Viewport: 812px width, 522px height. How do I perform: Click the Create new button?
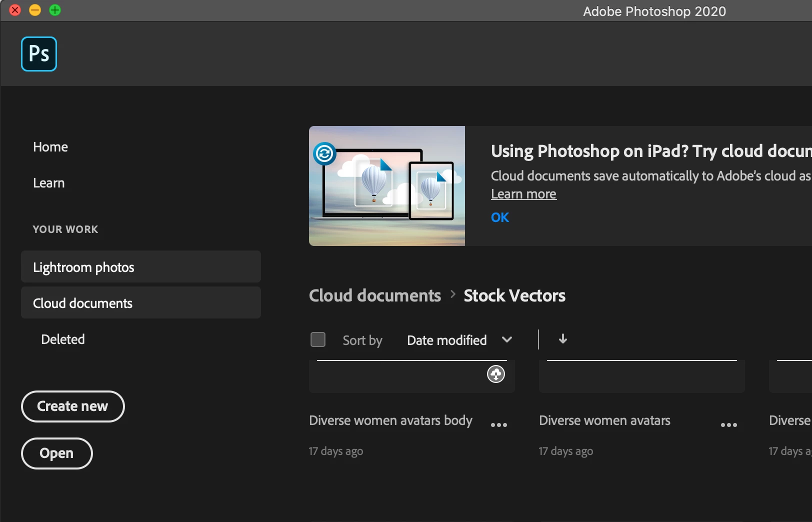point(73,406)
